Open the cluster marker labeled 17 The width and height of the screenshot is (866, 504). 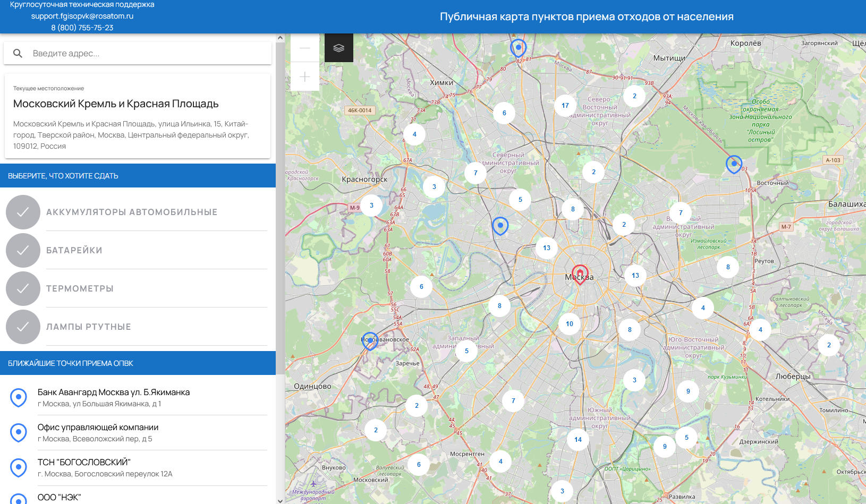(x=565, y=106)
